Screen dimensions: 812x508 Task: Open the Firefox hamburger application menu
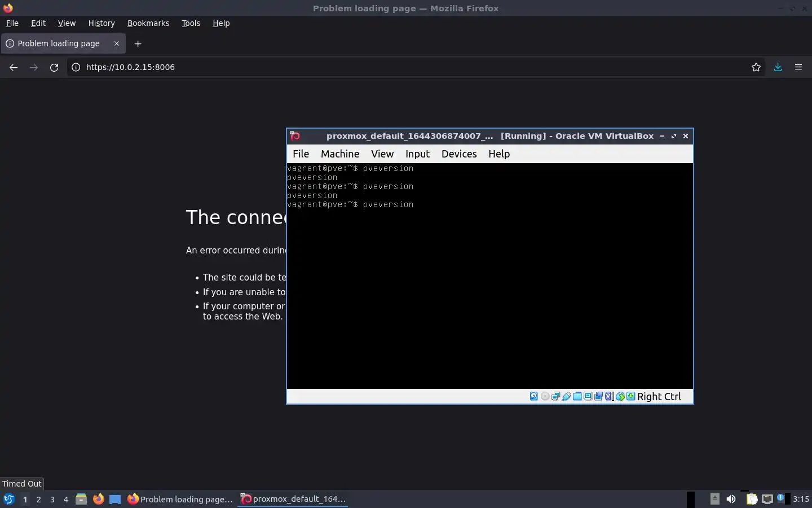click(x=798, y=67)
